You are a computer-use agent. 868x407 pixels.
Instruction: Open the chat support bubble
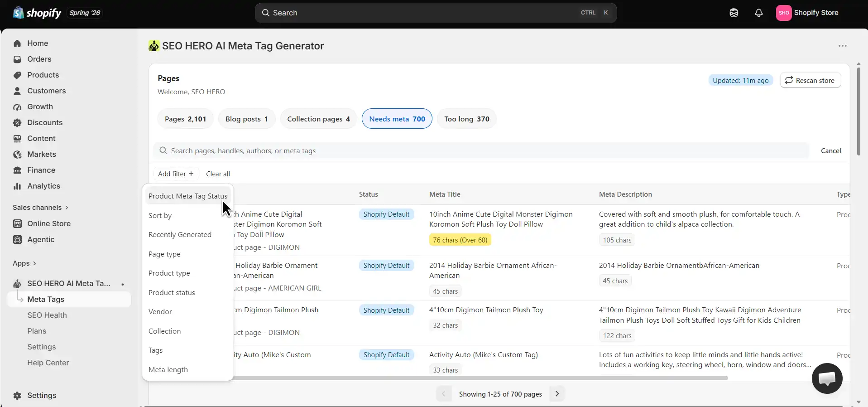pyautogui.click(x=827, y=378)
